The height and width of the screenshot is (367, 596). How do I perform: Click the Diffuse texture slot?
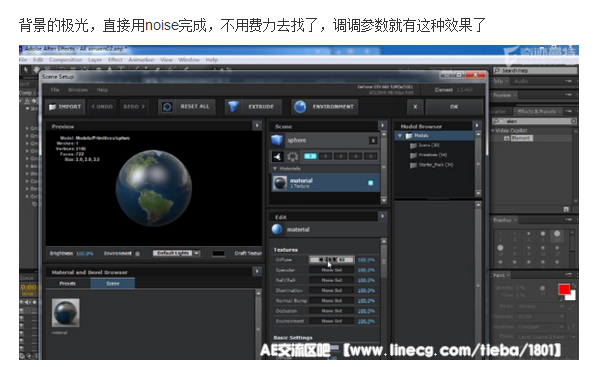pos(331,260)
